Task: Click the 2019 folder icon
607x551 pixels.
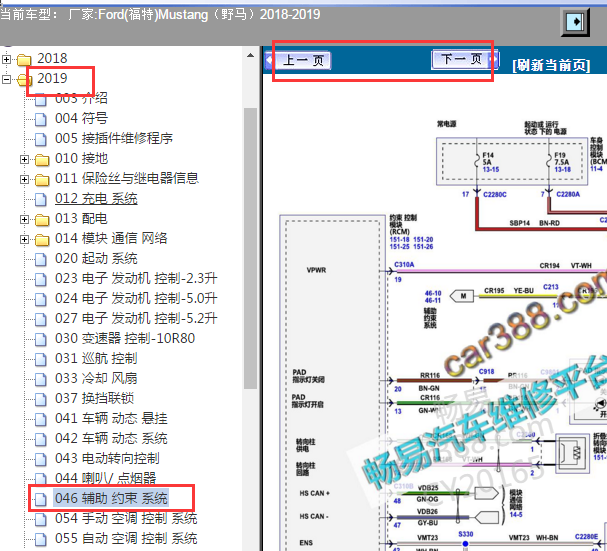Action: point(24,80)
